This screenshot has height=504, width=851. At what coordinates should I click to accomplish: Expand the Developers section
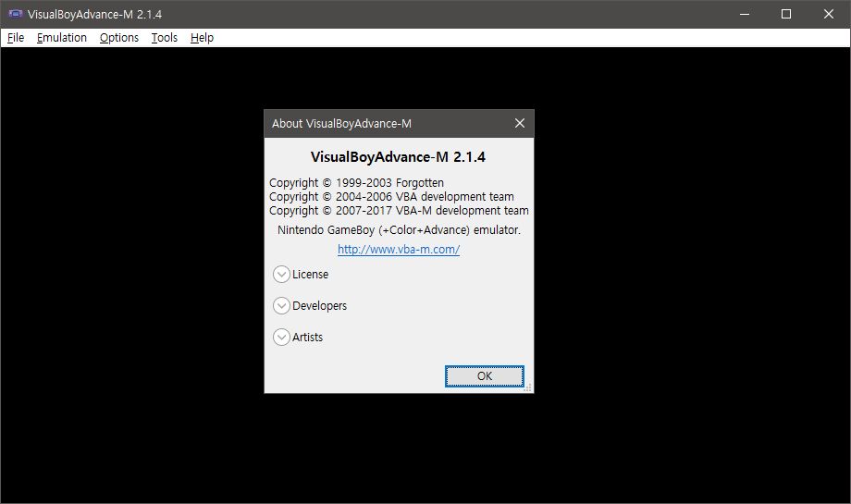coord(281,306)
